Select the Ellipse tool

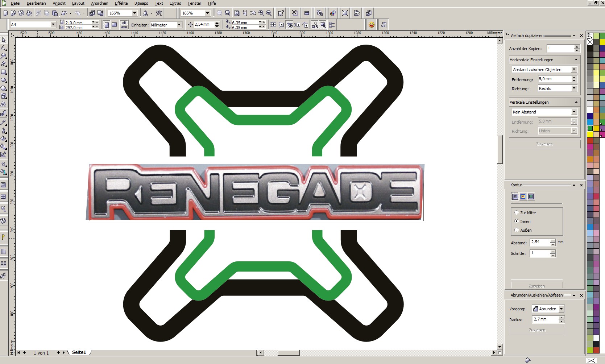(x=4, y=80)
